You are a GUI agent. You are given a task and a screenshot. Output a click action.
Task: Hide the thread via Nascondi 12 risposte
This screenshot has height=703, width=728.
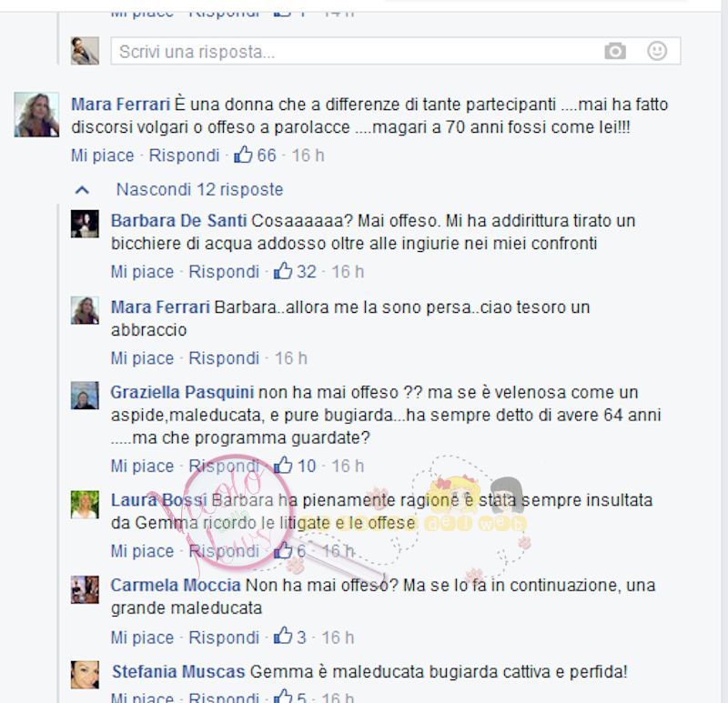click(x=199, y=189)
